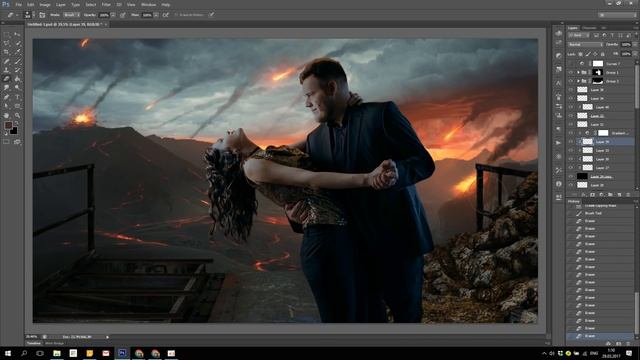Open the taskbar clock and date
Screen dimensions: 640x360
611,353
